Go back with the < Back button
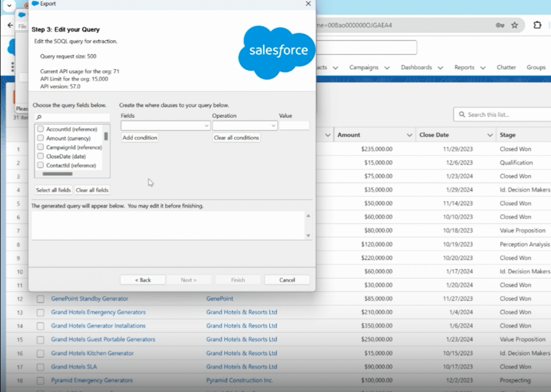The height and width of the screenshot is (392, 551). (143, 280)
